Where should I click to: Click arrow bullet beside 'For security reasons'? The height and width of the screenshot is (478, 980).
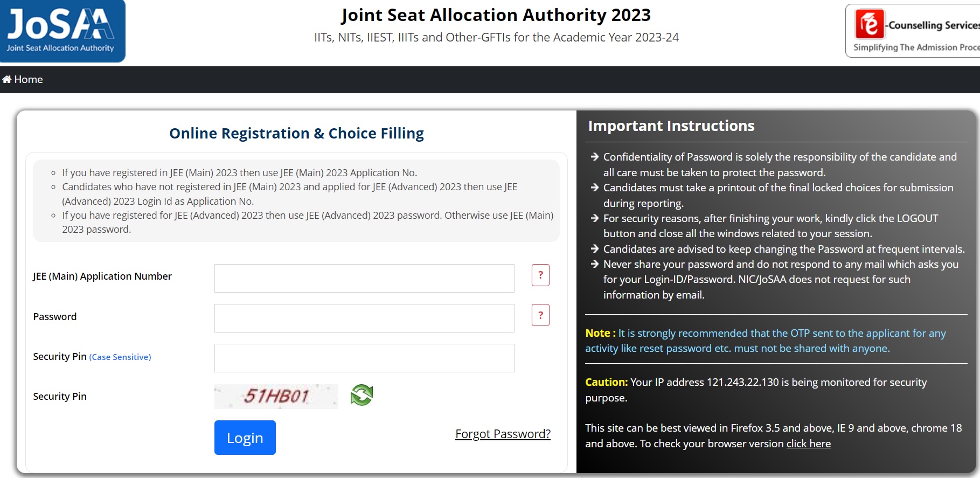click(x=595, y=218)
